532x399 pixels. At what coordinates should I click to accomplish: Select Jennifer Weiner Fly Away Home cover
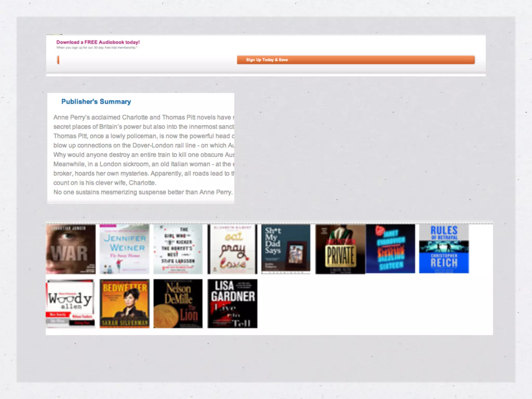124,249
